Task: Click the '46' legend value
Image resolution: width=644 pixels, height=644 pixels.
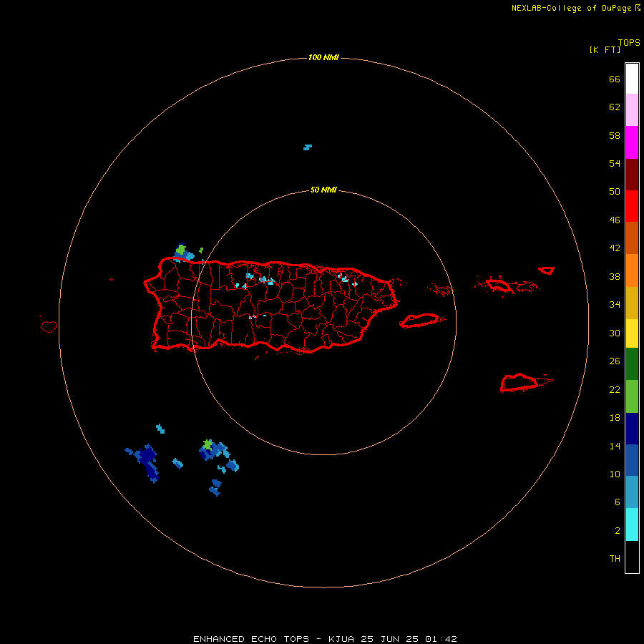Action: click(615, 220)
